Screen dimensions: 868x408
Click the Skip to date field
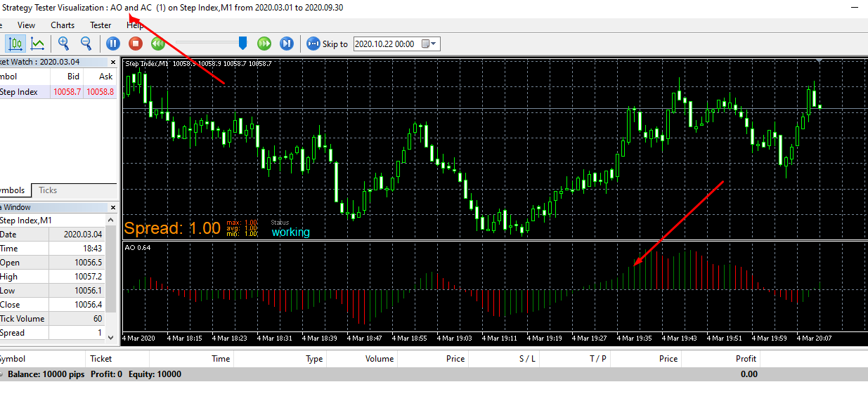click(x=387, y=44)
